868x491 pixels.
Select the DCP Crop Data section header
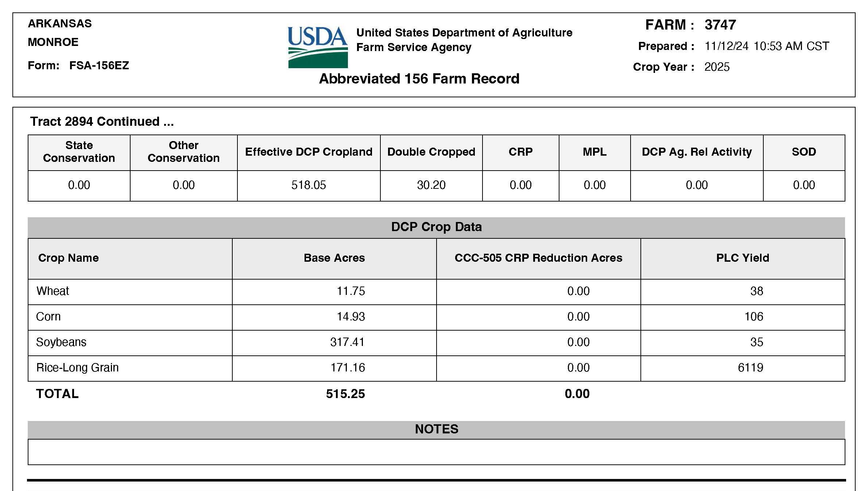coord(436,227)
